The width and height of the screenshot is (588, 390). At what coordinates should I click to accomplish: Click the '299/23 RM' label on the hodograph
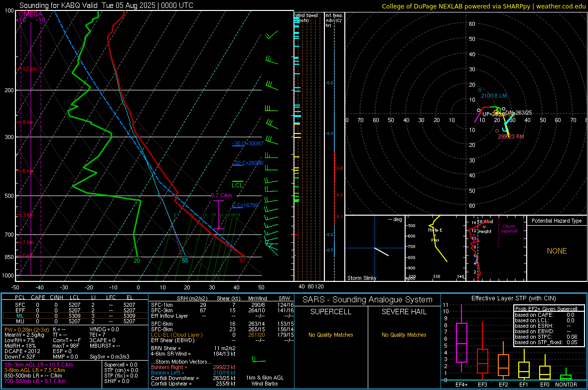click(x=511, y=136)
